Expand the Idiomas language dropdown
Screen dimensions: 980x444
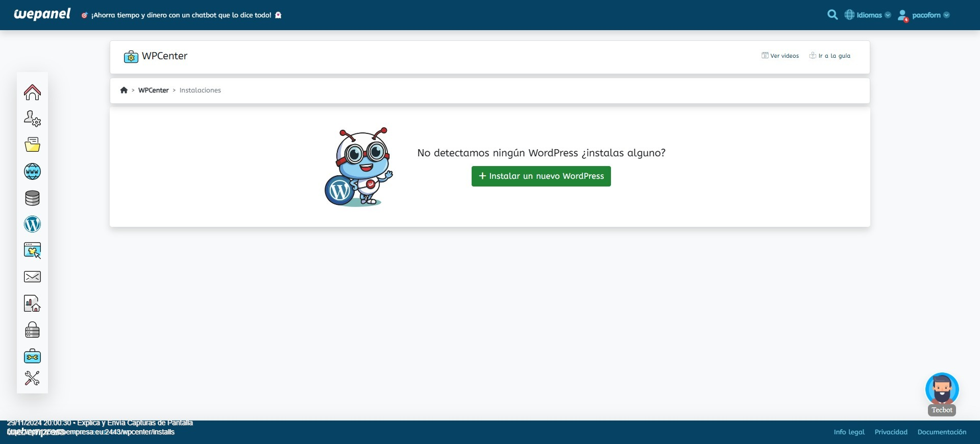point(868,15)
